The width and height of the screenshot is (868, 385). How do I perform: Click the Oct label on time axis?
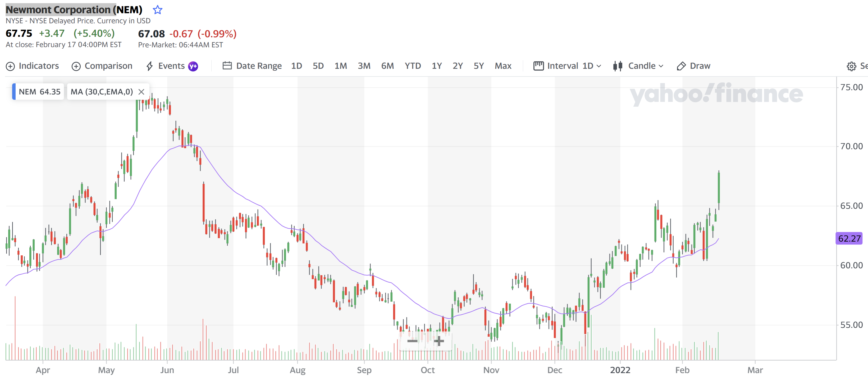pyautogui.click(x=428, y=370)
